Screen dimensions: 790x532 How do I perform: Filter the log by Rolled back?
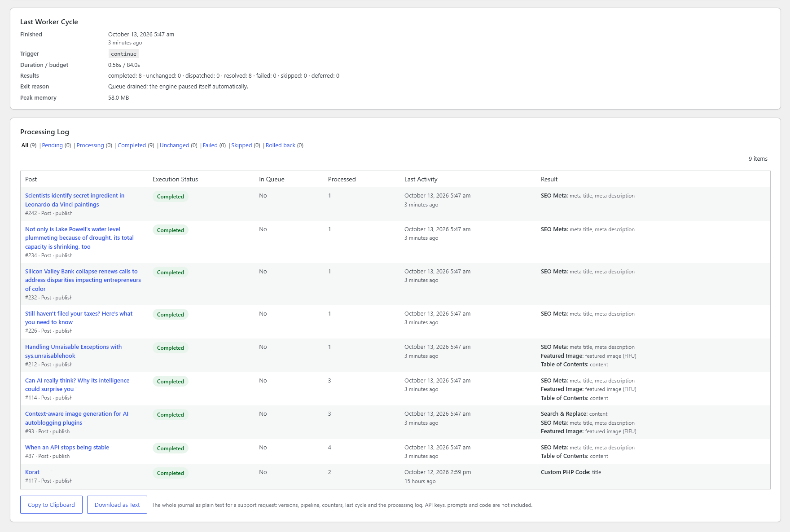[x=281, y=145]
